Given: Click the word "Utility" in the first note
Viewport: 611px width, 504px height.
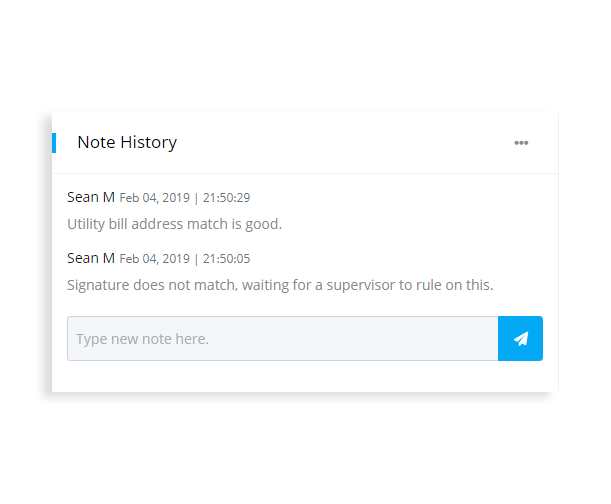Looking at the screenshot, I should [86, 224].
